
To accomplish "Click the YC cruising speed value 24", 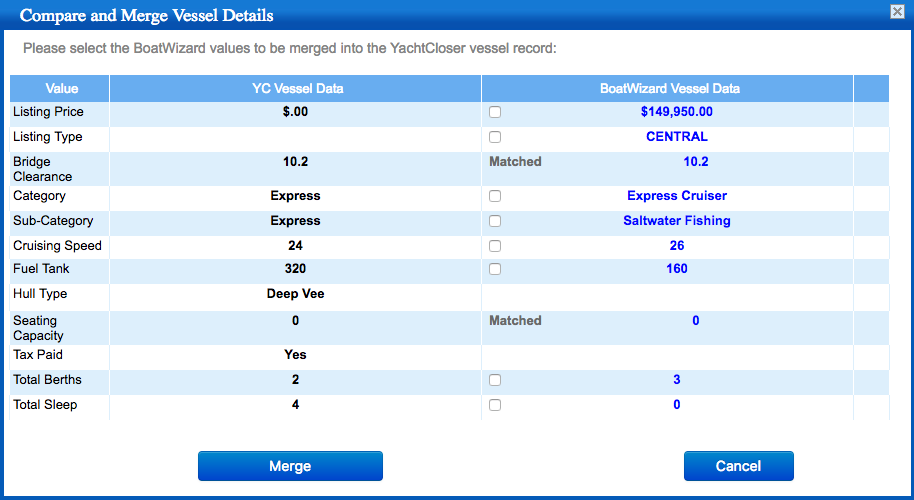I will tap(296, 246).
